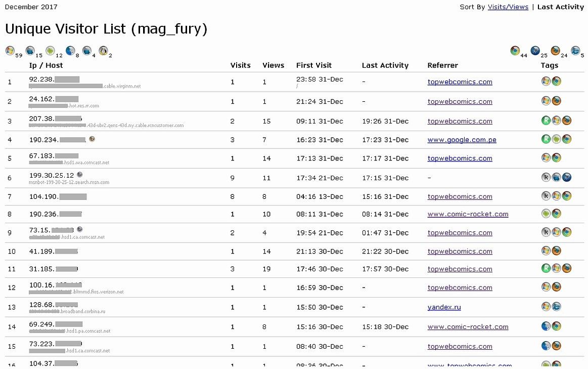Click the Firefox browser icon showing 24
The image size is (588, 369).
coord(555,50)
